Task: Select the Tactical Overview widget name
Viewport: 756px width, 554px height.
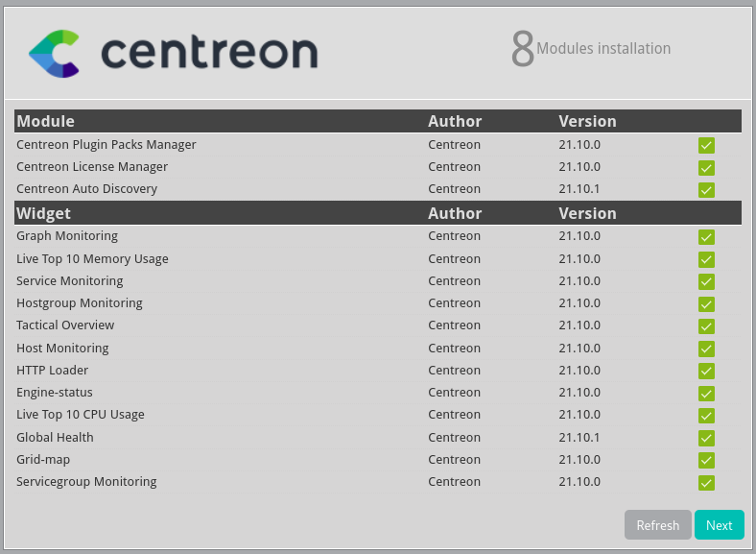Action: (x=65, y=325)
